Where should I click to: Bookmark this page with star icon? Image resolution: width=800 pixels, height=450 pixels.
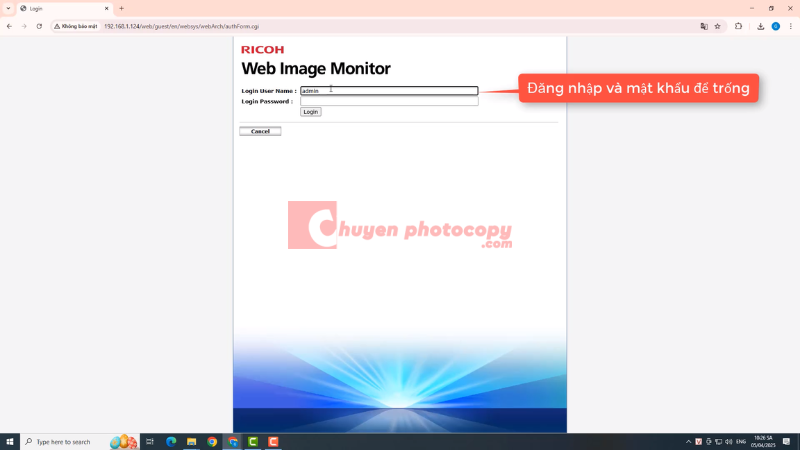[717, 26]
